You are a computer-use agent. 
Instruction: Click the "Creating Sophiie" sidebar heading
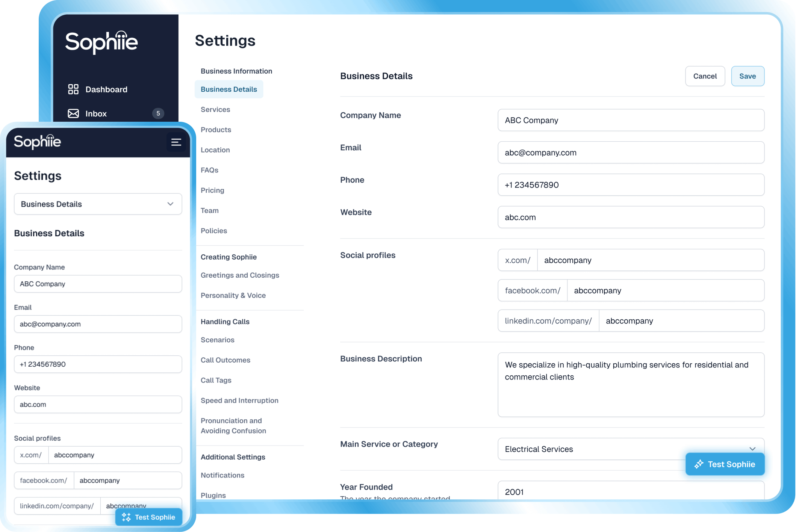point(229,257)
